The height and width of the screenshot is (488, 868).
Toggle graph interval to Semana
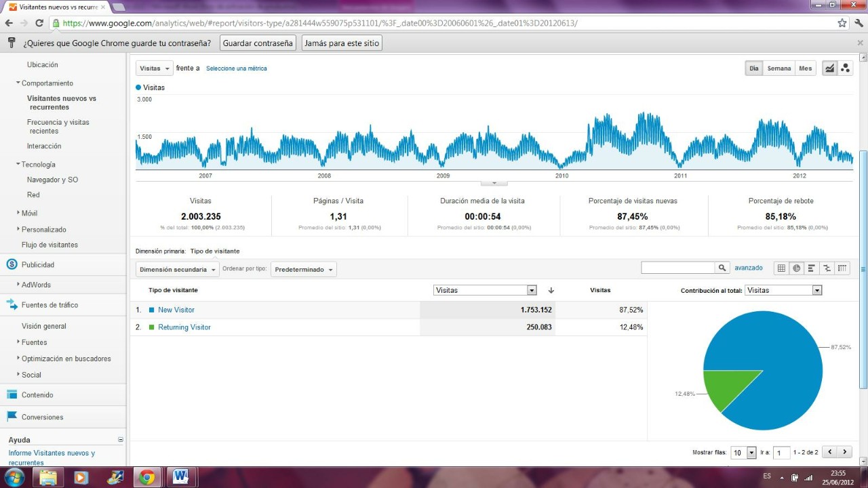[x=778, y=68]
